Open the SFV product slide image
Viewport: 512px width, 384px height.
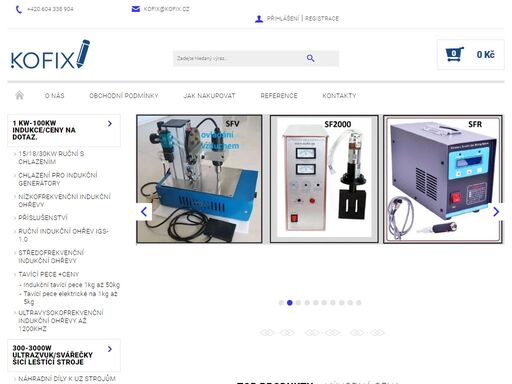(199, 179)
